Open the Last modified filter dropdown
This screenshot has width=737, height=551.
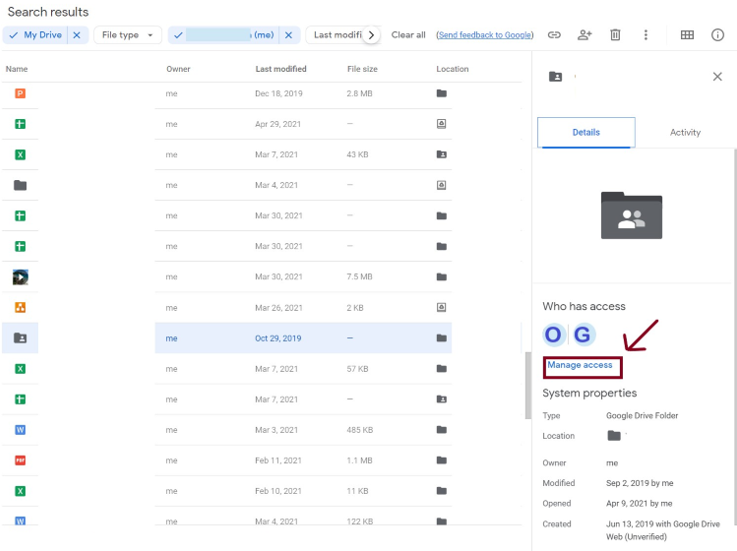[336, 35]
